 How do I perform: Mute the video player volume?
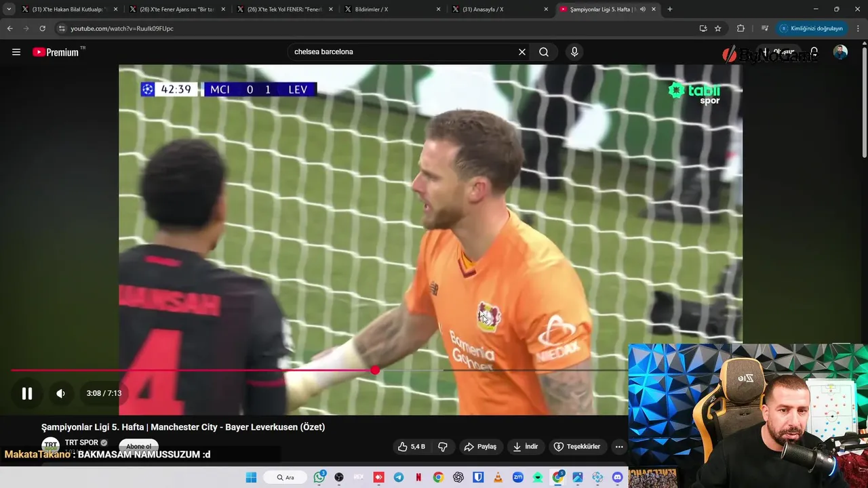(x=60, y=393)
